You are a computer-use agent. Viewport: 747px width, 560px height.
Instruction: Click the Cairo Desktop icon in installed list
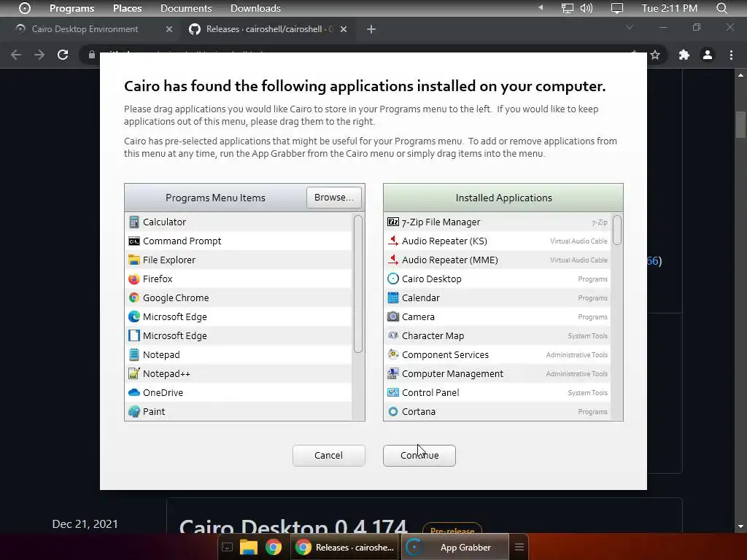(x=393, y=279)
